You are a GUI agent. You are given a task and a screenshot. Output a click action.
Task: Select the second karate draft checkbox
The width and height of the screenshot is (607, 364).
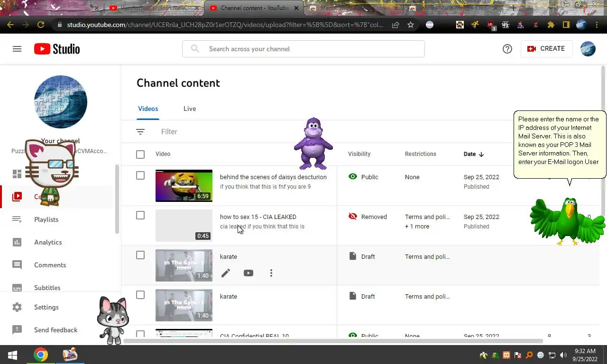pos(140,295)
